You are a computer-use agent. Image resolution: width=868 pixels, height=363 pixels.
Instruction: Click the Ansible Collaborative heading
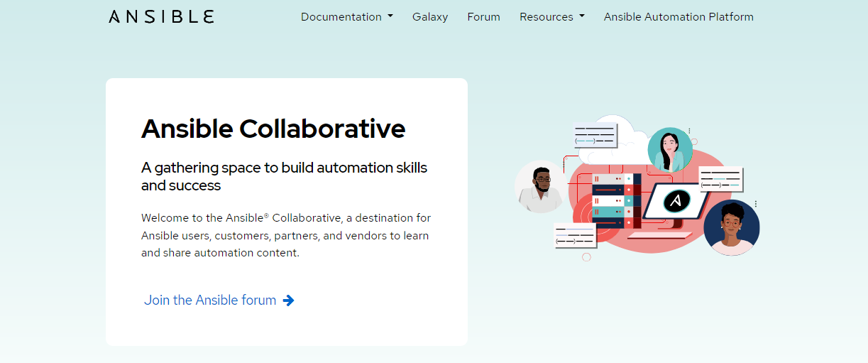click(x=273, y=129)
